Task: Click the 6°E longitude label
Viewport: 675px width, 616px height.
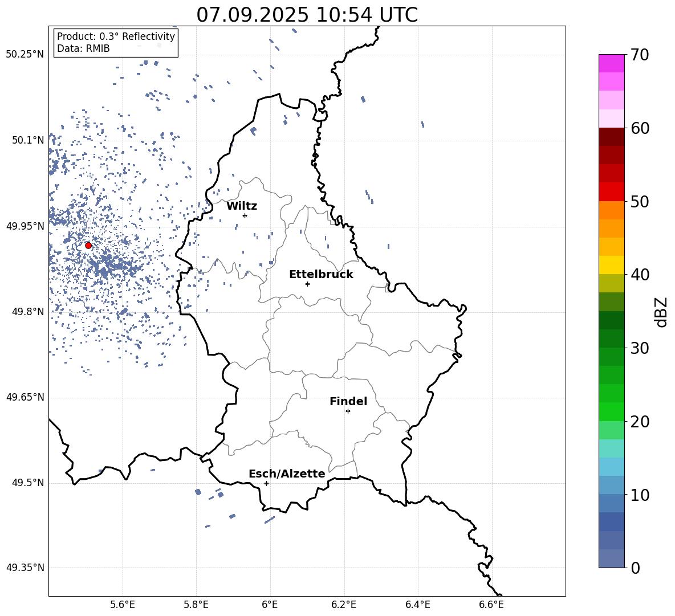Action: (x=270, y=605)
